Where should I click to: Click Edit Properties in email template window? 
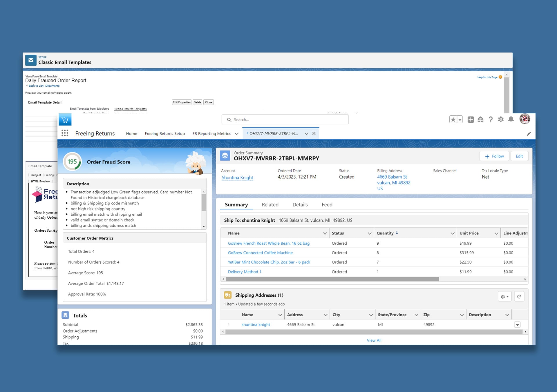coord(182,102)
